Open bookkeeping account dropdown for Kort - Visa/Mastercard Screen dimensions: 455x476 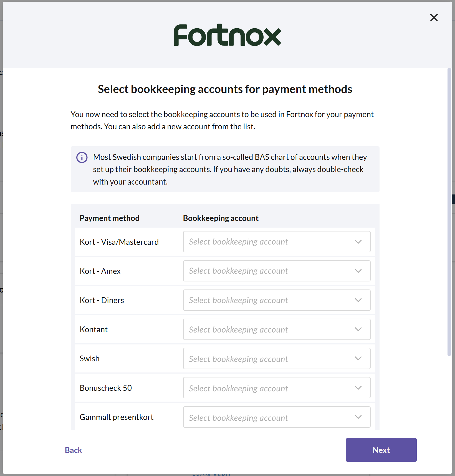pyautogui.click(x=277, y=242)
